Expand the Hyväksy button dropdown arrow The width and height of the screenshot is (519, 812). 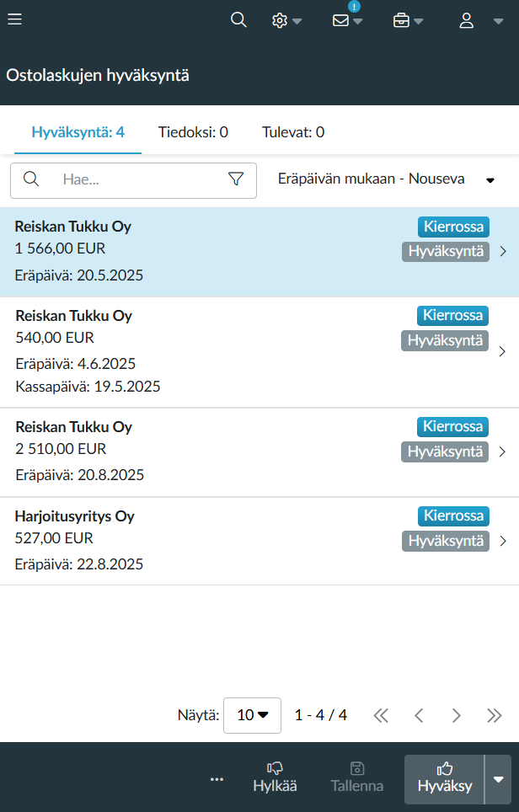(499, 779)
